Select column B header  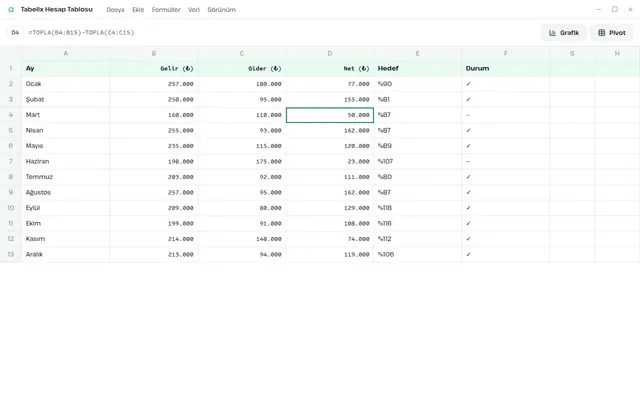(x=153, y=53)
